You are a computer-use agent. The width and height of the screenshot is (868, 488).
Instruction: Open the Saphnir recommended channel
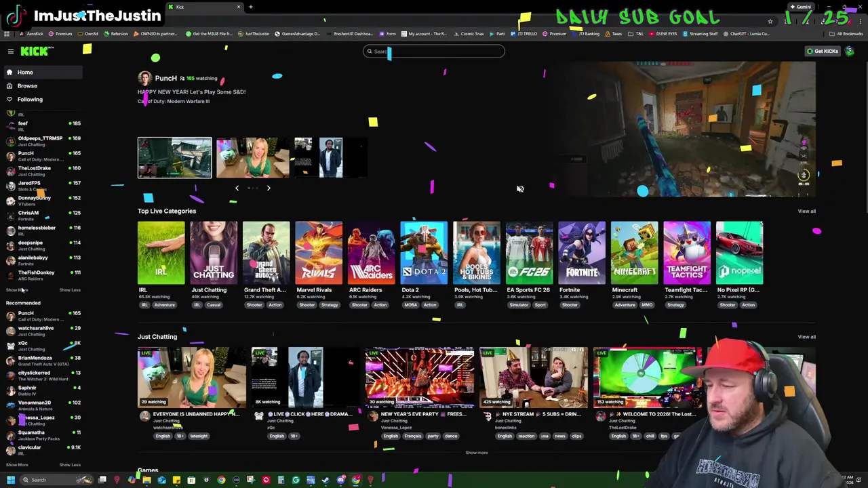(x=42, y=390)
